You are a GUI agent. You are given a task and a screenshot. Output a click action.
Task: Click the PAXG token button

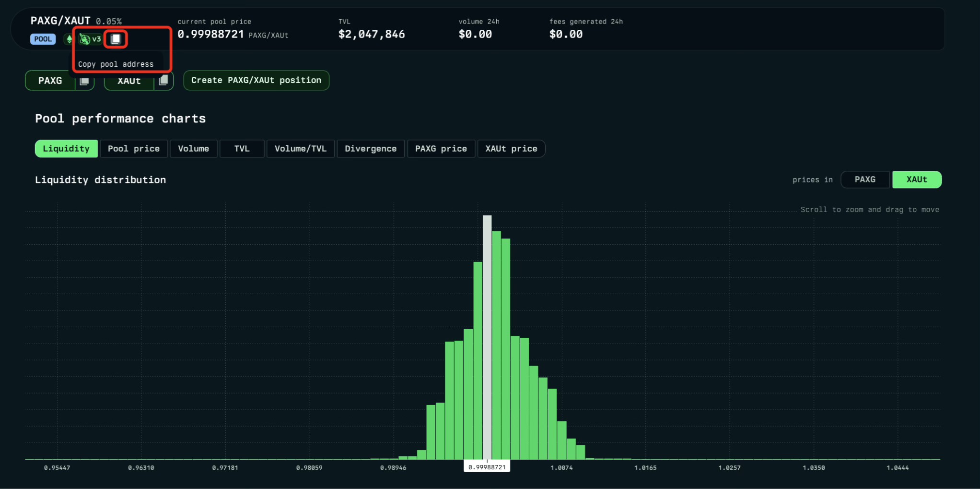[50, 81]
